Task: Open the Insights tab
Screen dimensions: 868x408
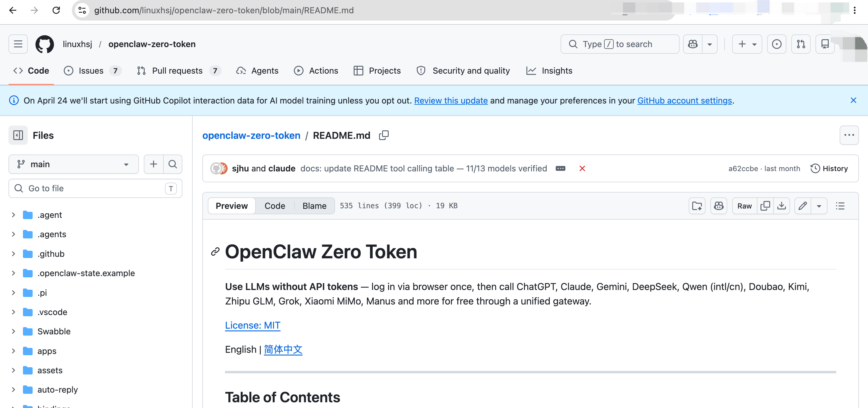Action: click(549, 71)
